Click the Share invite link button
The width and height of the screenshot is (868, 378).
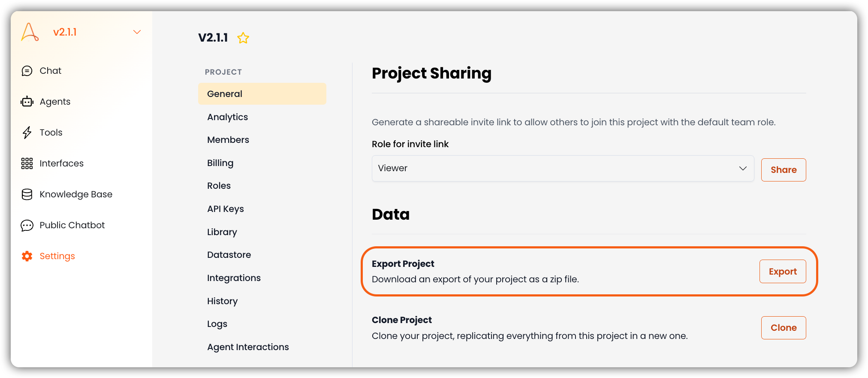click(x=784, y=170)
